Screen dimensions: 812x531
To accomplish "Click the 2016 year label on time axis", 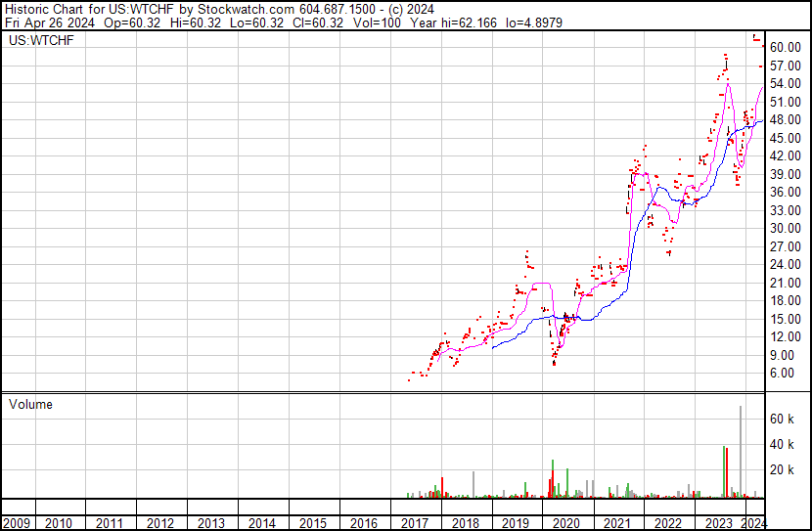I will (x=364, y=523).
